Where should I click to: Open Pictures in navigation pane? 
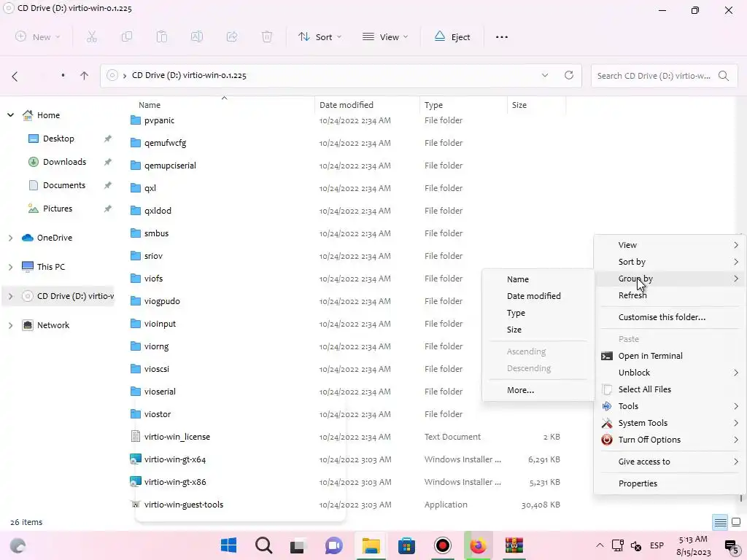click(58, 209)
